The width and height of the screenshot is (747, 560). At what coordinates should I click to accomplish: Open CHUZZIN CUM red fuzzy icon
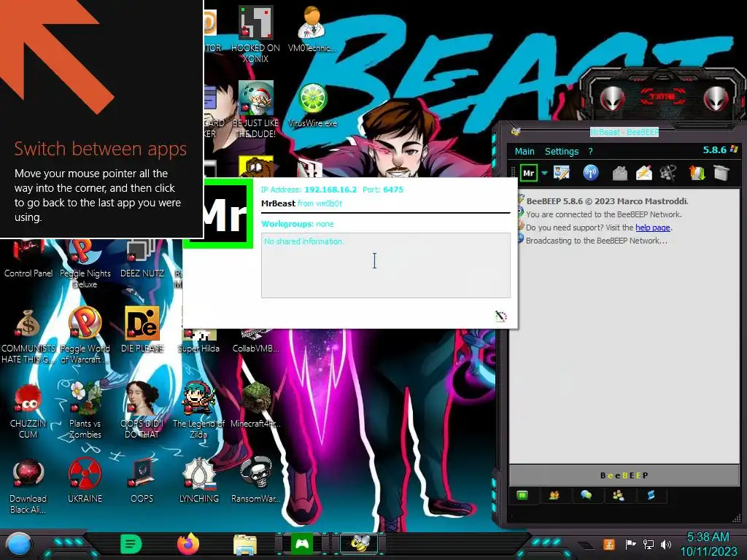[28, 411]
